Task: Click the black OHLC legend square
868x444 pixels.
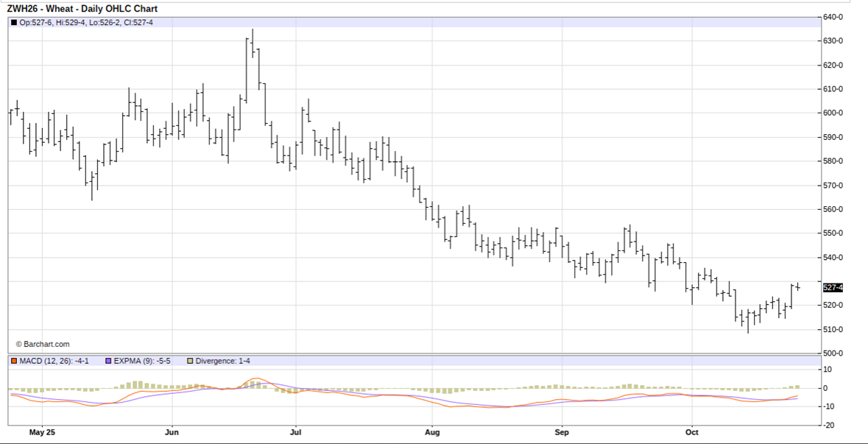Action: [x=14, y=23]
